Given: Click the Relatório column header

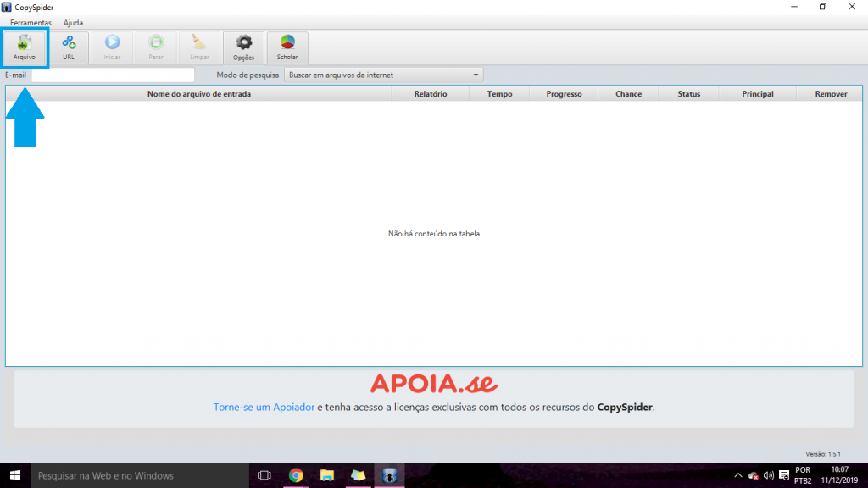Looking at the screenshot, I should (x=430, y=94).
